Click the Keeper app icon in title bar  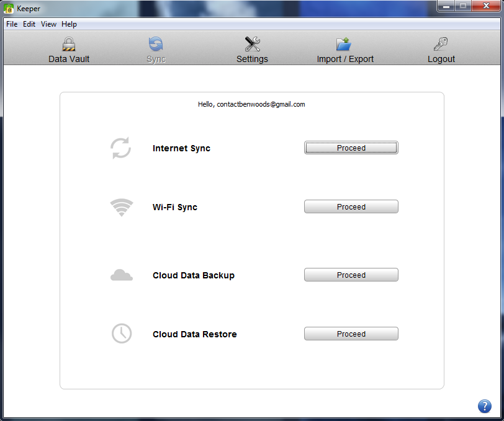pos(9,9)
